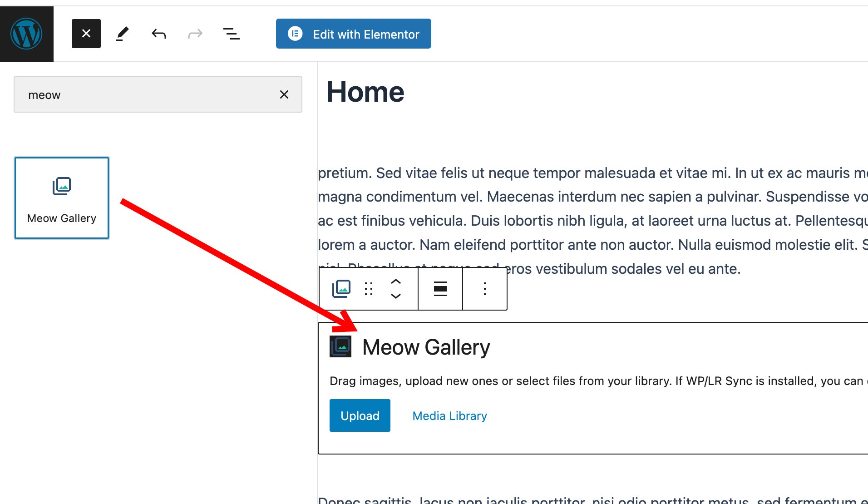Click the gallery icon beside the Meow Gallery heading

(340, 346)
